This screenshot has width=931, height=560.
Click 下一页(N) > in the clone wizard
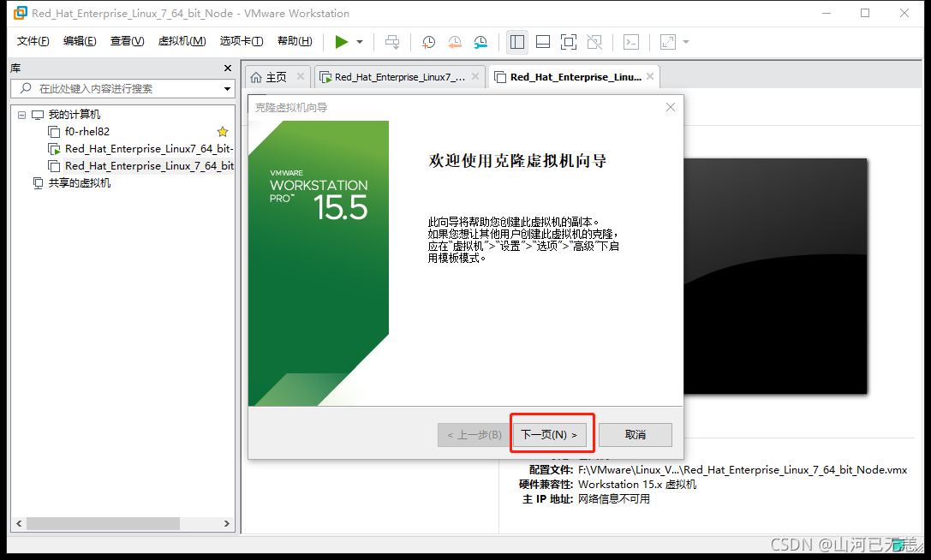click(x=549, y=435)
